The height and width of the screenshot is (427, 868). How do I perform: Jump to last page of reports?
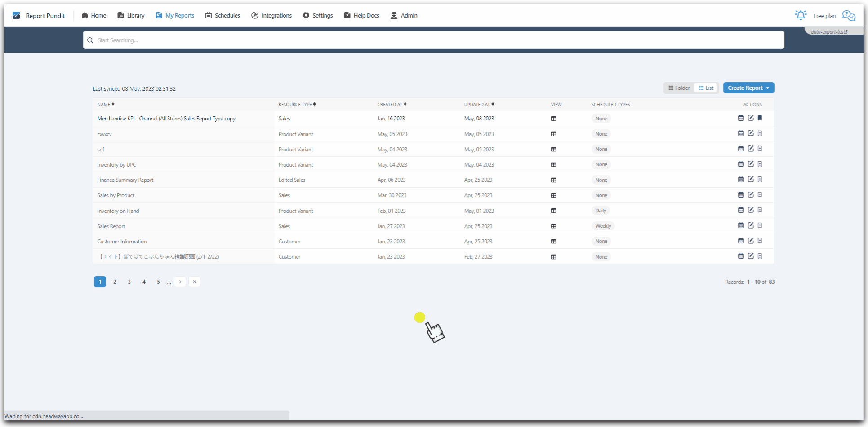pyautogui.click(x=194, y=282)
